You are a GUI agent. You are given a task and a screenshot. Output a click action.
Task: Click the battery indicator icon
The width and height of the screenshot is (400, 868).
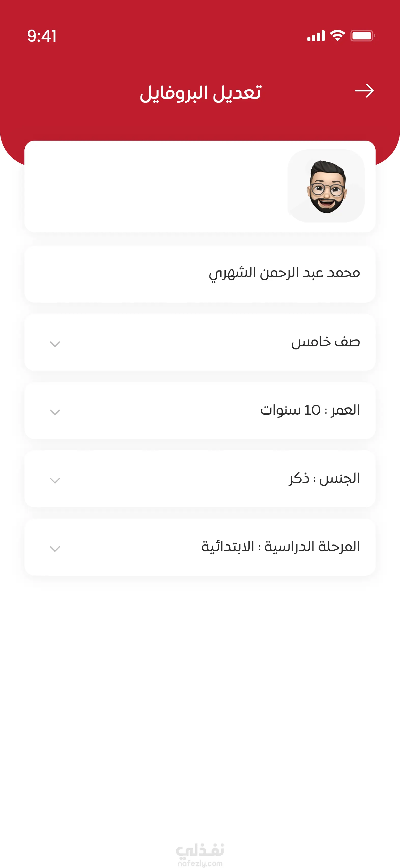pos(362,36)
